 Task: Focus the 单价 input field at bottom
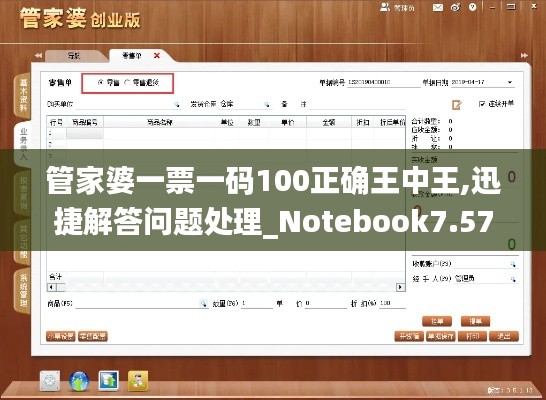point(326,304)
